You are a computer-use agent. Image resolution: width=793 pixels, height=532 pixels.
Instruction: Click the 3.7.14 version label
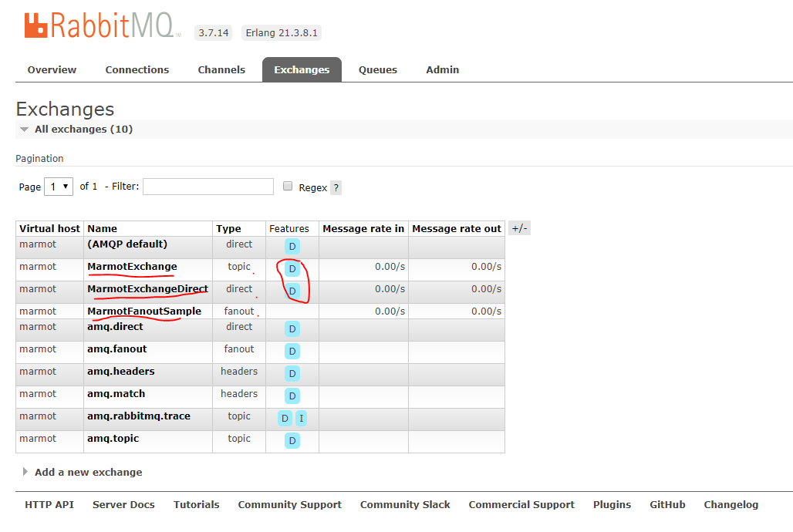click(x=214, y=33)
